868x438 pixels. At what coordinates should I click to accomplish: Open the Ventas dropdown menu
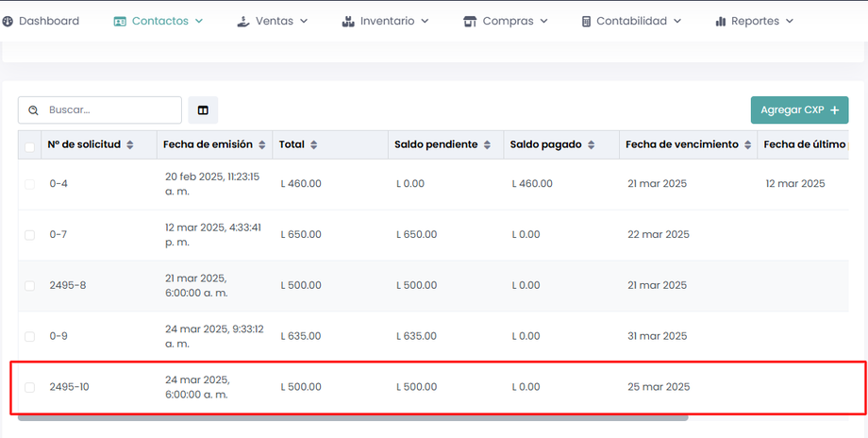pos(273,21)
